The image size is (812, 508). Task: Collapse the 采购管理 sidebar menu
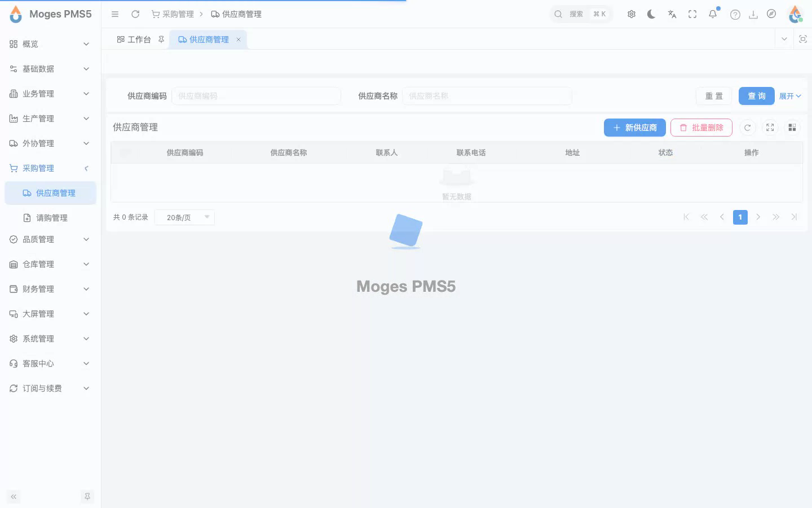(x=51, y=168)
